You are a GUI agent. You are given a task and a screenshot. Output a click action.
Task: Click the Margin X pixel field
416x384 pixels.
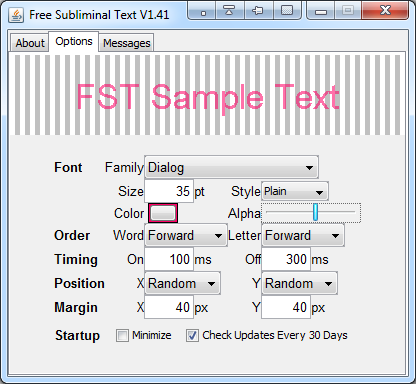coord(169,307)
